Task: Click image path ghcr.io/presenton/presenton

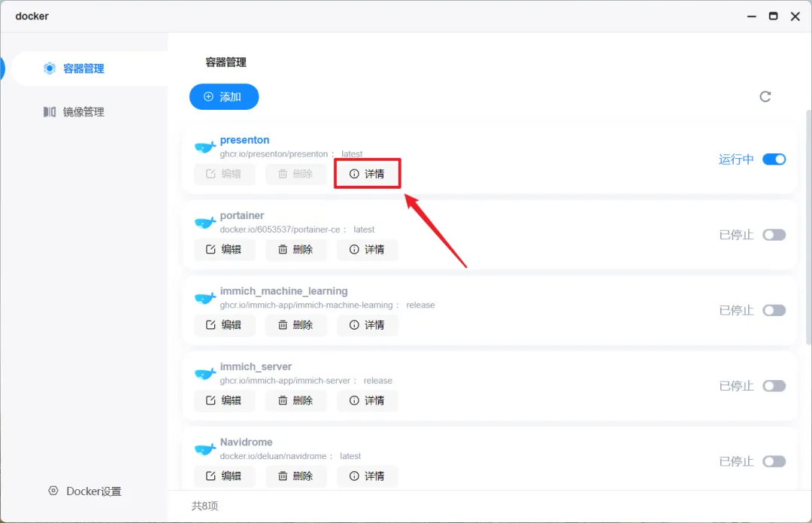Action: 274,154
